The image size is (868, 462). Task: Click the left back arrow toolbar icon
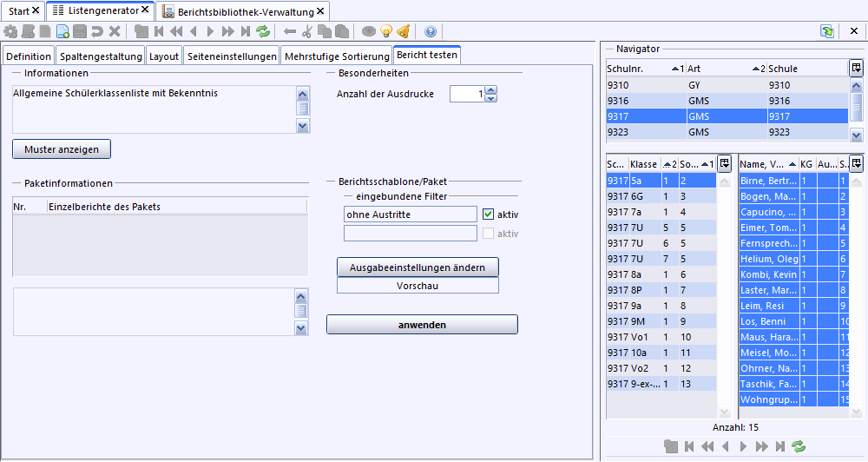coord(290,31)
